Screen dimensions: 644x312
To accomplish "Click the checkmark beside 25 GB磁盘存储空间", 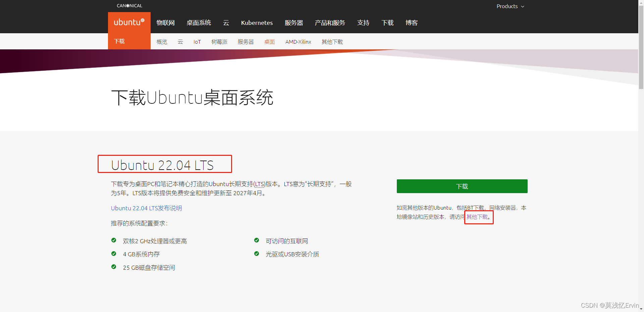I will (x=114, y=267).
